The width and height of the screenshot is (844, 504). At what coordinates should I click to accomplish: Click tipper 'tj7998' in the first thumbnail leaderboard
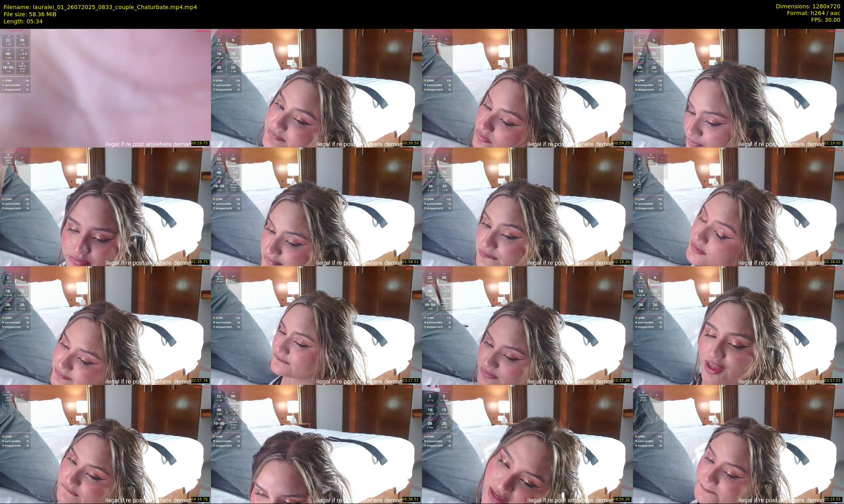8,81
